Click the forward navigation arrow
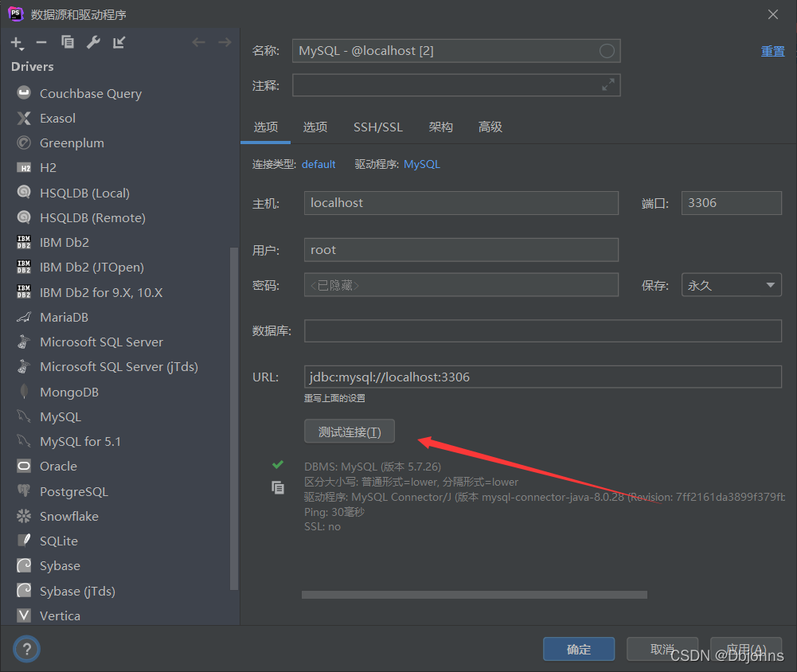 pos(225,42)
